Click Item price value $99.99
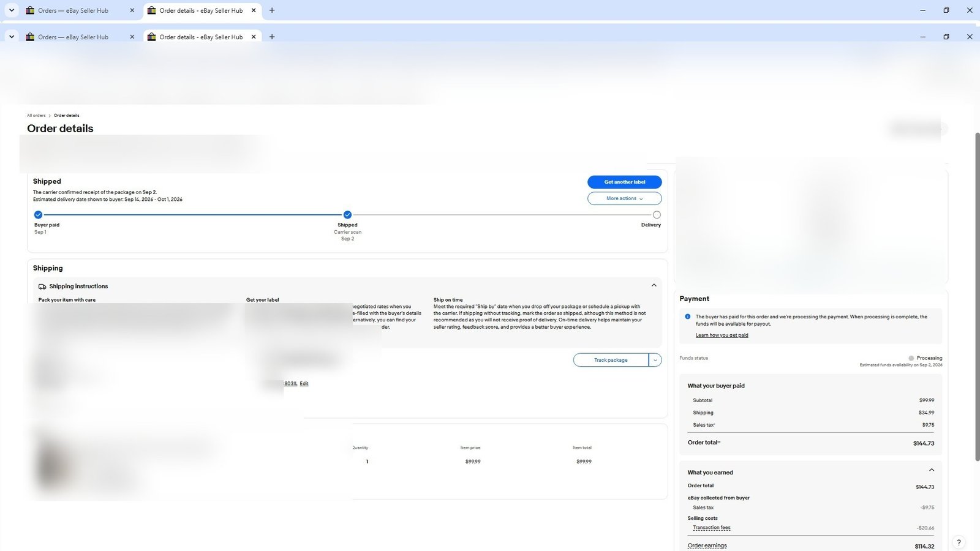980x551 pixels. [473, 462]
